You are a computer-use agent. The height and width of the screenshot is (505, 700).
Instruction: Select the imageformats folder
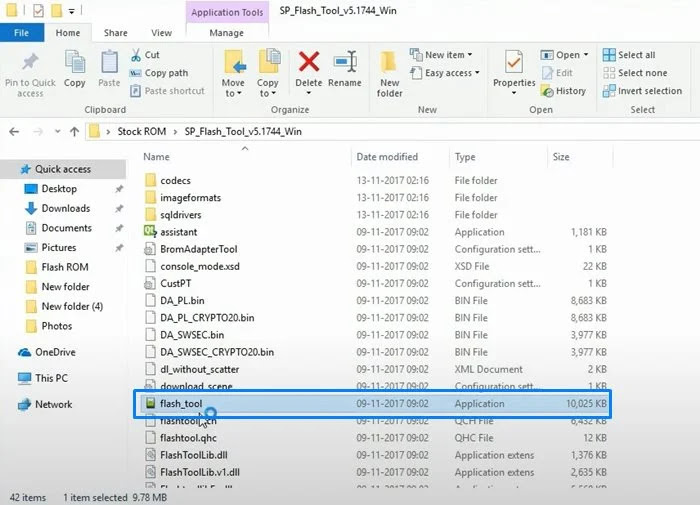[191, 198]
